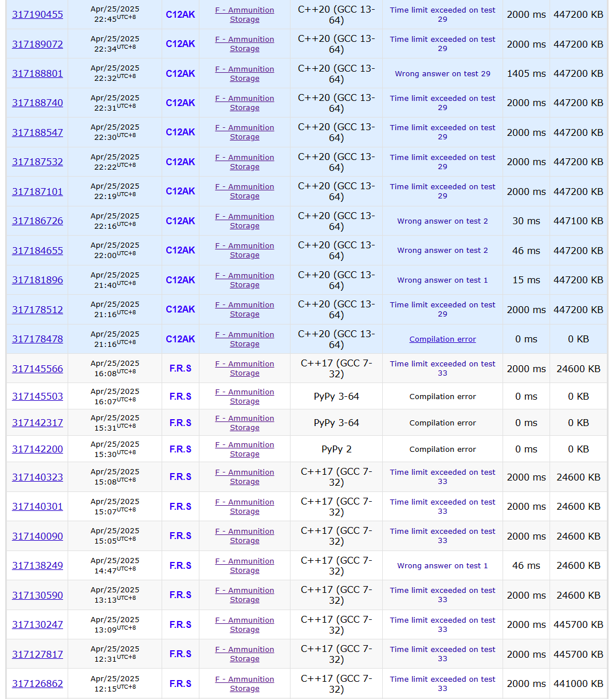
Task: Open submission 317186726
Action: [x=37, y=221]
